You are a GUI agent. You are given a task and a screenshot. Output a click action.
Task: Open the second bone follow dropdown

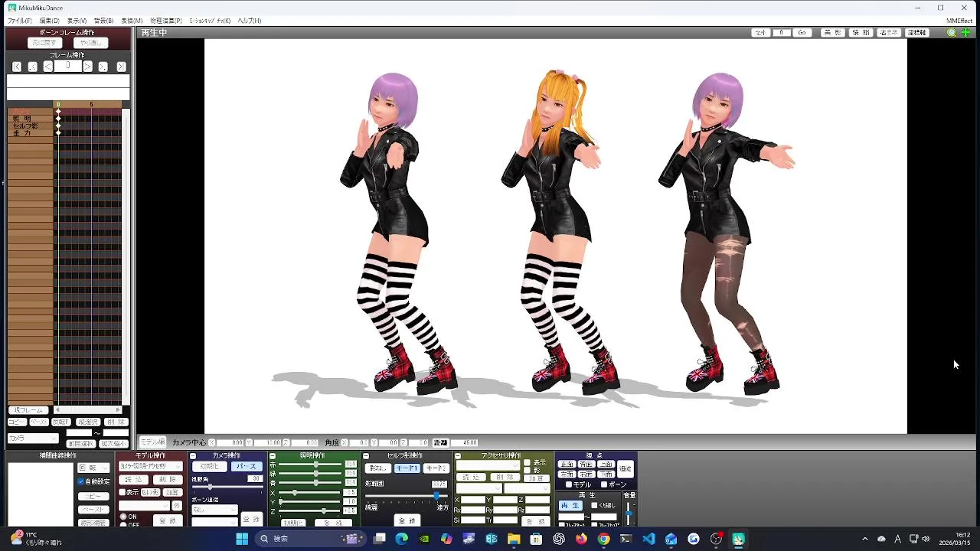point(214,522)
